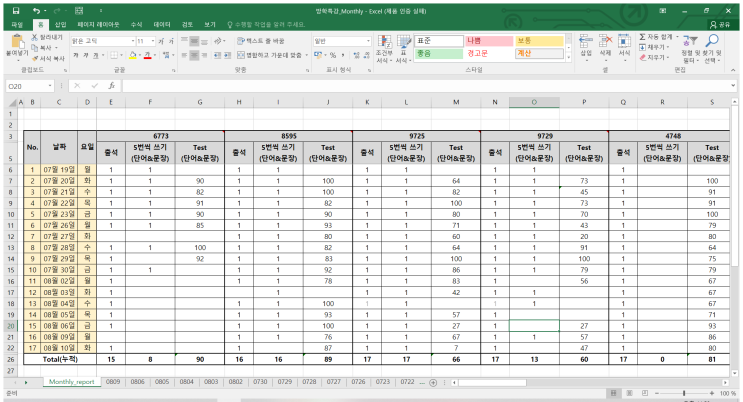Add a new sheet with plus icon

pos(433,383)
